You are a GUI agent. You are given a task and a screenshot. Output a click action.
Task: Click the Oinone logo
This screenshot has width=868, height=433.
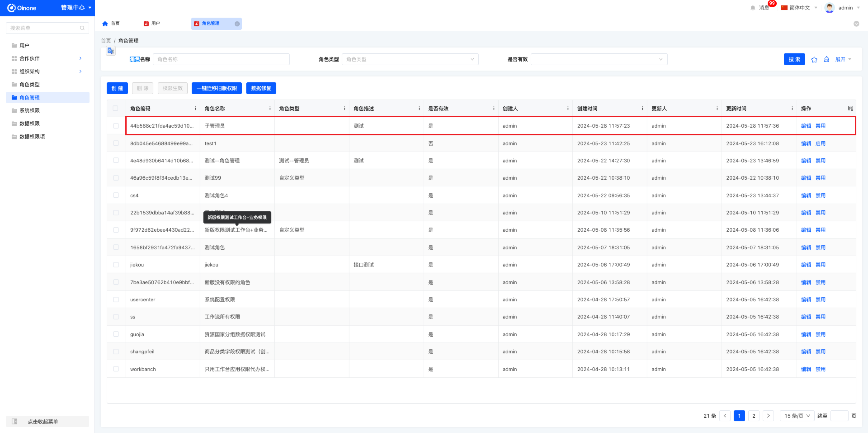pos(21,8)
